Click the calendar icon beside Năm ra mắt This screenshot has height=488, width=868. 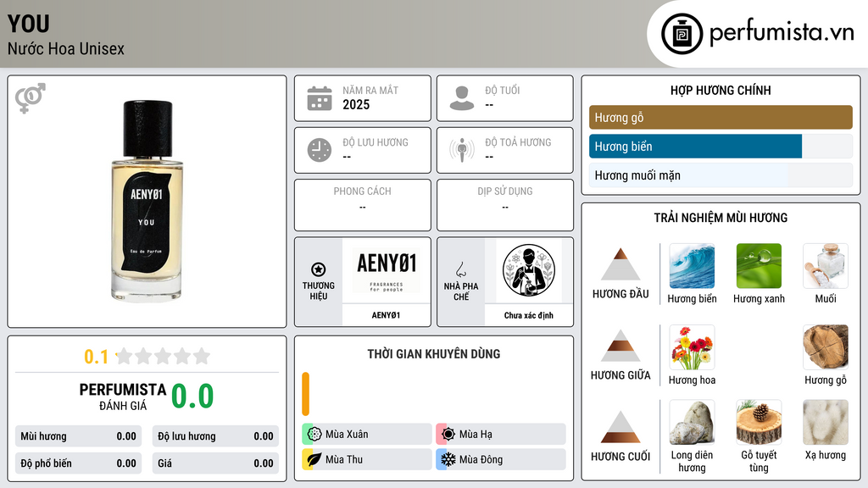[x=320, y=98]
